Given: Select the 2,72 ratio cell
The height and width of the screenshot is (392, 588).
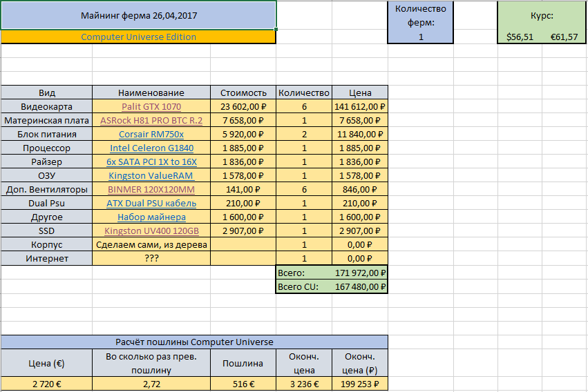Looking at the screenshot, I should [x=151, y=384].
